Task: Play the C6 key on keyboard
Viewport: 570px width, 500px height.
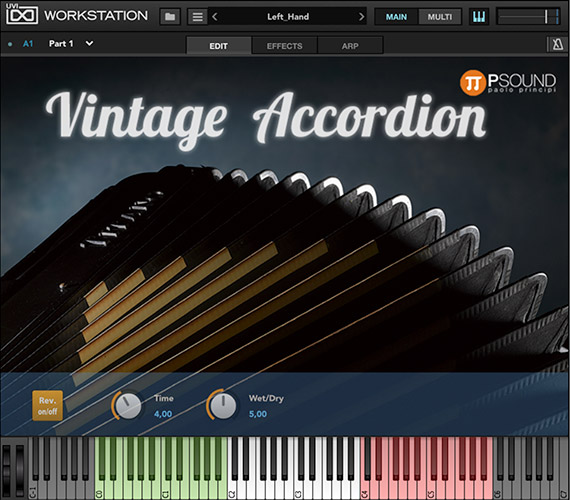Action: coord(497,489)
